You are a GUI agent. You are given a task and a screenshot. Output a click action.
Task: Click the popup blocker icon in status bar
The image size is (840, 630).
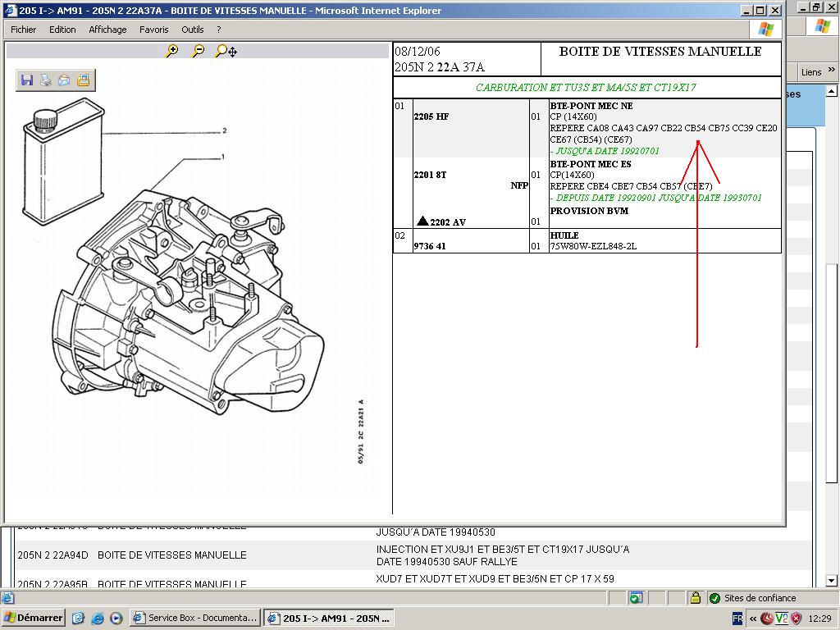coord(636,598)
